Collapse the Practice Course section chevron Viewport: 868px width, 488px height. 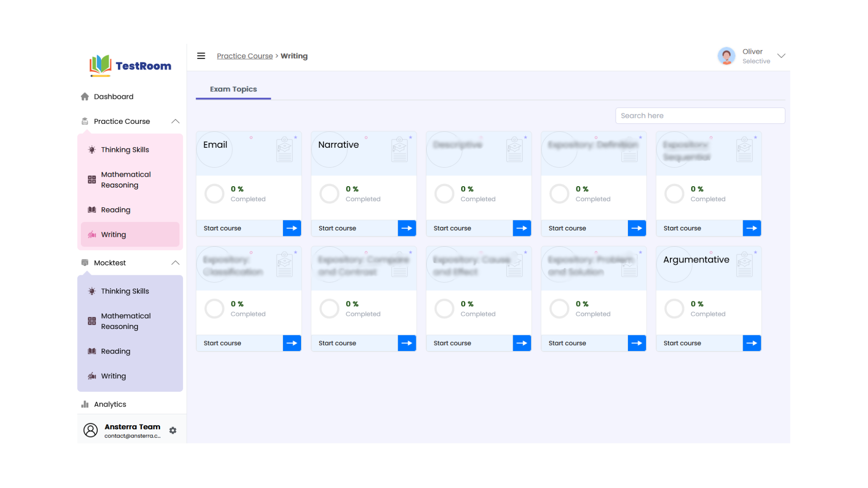tap(175, 122)
